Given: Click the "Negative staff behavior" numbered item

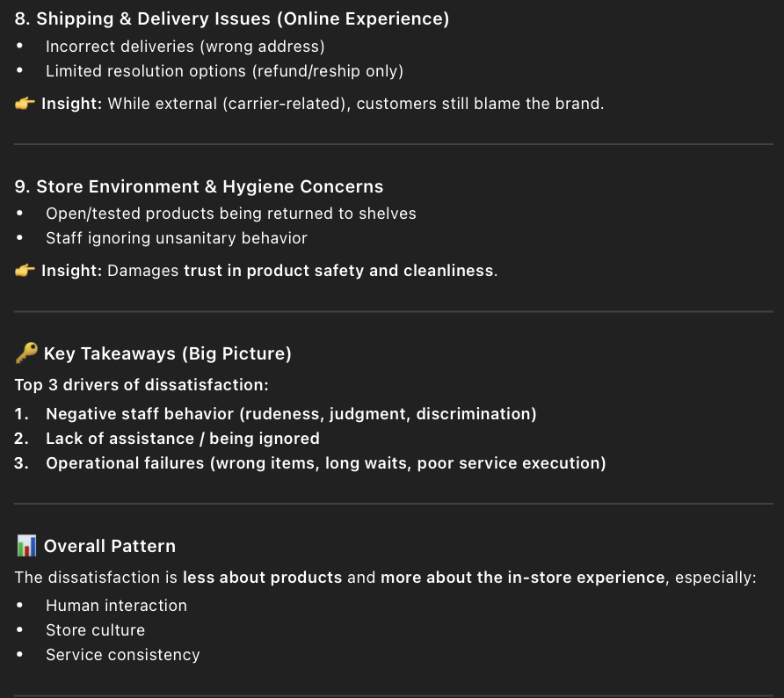Looking at the screenshot, I should point(291,414).
